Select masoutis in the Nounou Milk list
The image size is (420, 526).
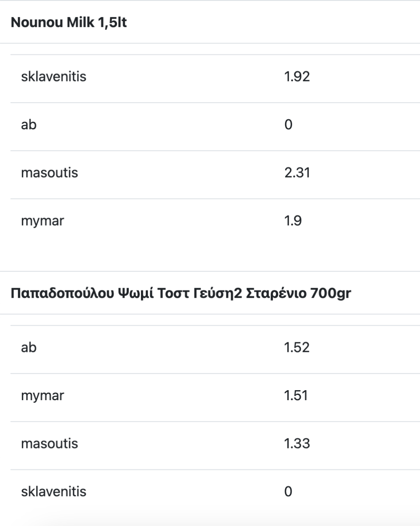(49, 173)
